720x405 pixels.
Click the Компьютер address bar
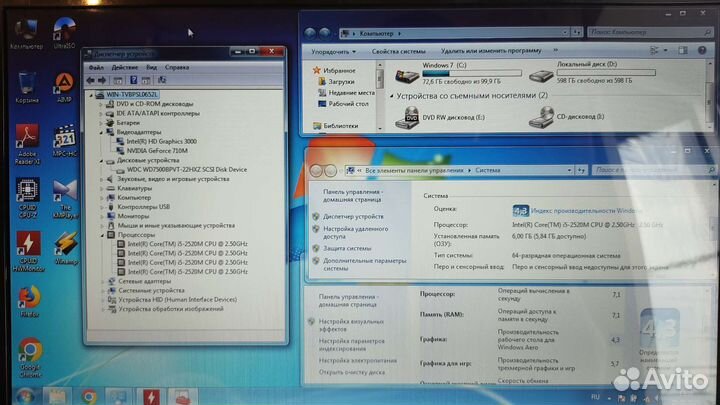[x=455, y=33]
